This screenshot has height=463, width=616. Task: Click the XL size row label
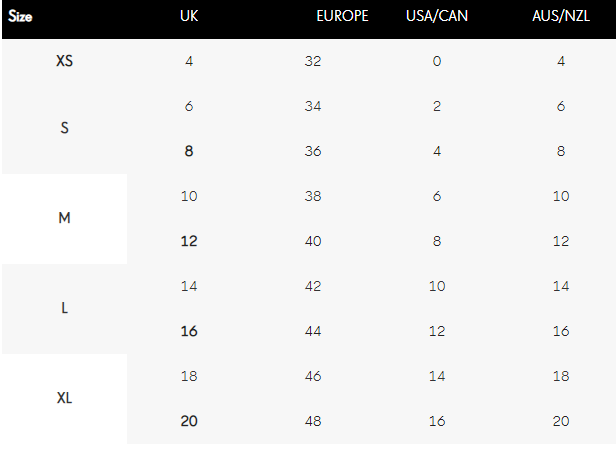(x=64, y=398)
